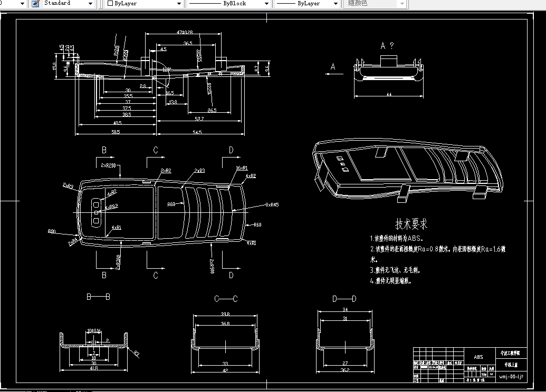
Task: Click the text style icon beside Standard
Action: [x=35, y=4]
